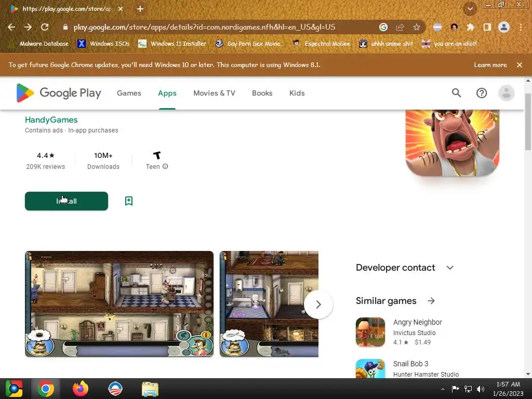
Task: Open a new browser tab
Action: tap(140, 9)
